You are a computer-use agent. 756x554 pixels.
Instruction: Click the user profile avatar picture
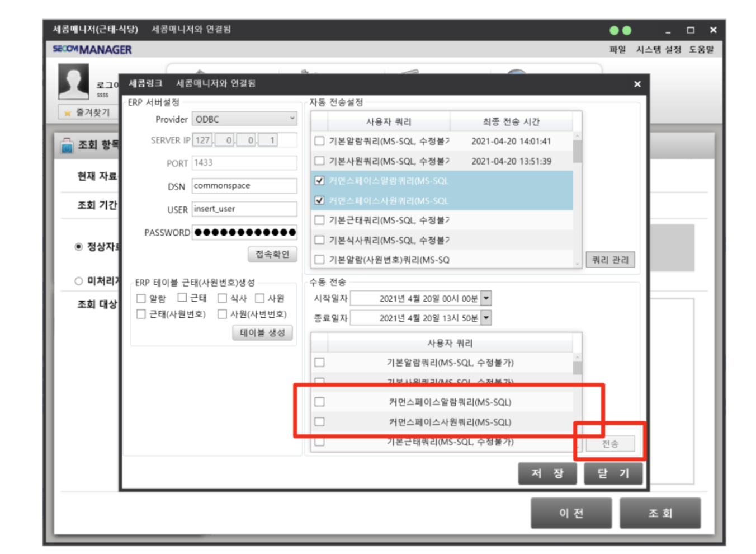click(x=73, y=82)
